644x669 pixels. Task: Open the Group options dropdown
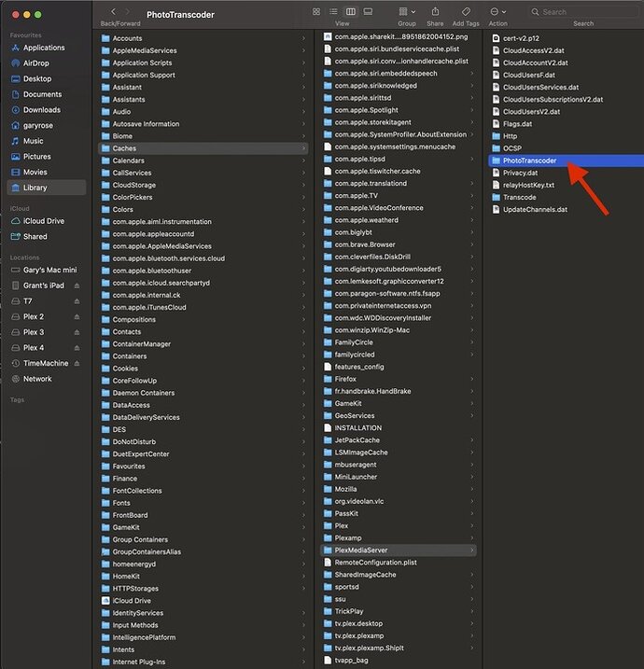(407, 12)
